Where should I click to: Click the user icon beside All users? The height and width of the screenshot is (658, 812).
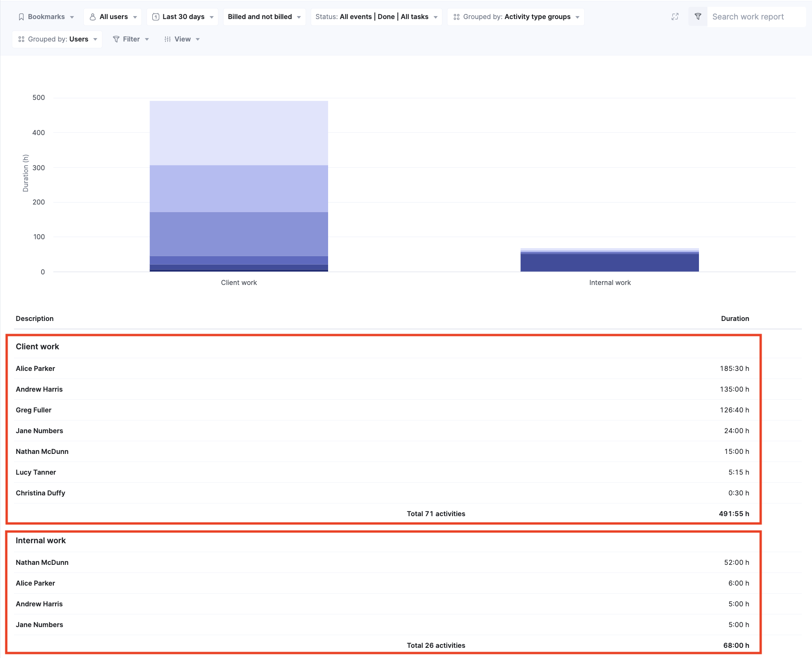pos(93,17)
